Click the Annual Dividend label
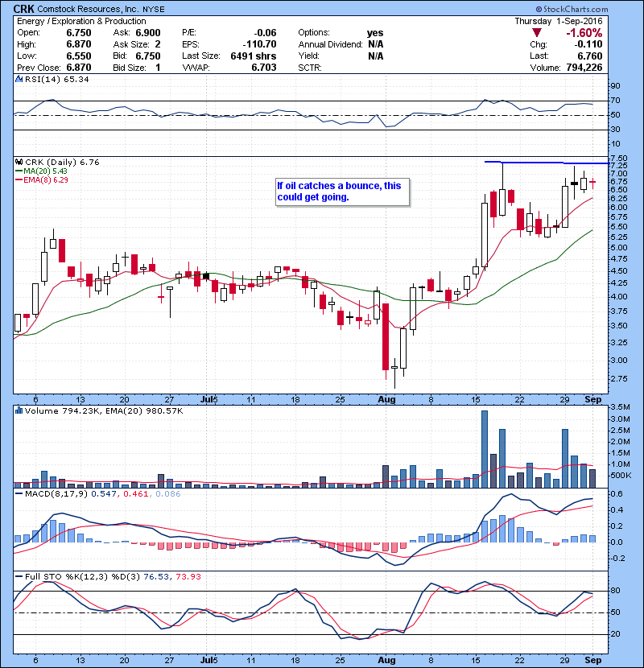The image size is (644, 668). click(x=330, y=44)
